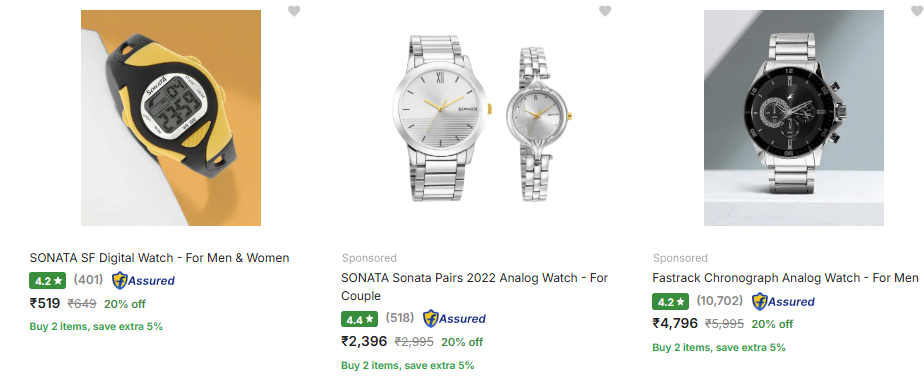This screenshot has width=924, height=390.
Task: Click the ₹4,796 price of Fastrack watch
Action: [x=675, y=323]
